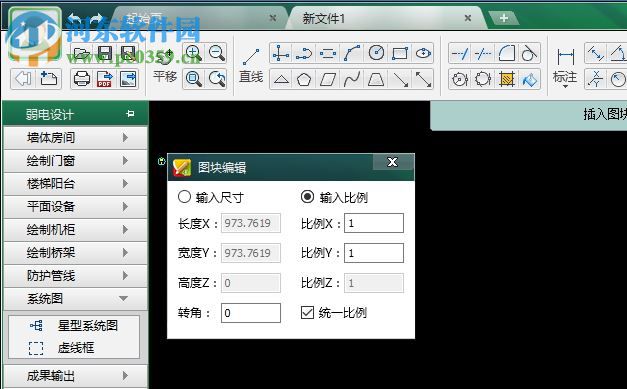Image resolution: width=627 pixels, height=389 pixels.
Task: Click the 比例Y input field
Action: 374,253
